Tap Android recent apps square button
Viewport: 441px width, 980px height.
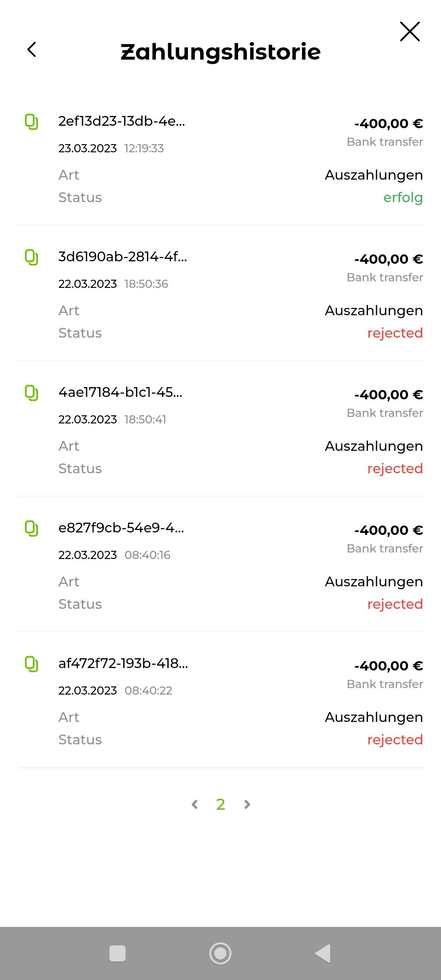[x=118, y=953]
